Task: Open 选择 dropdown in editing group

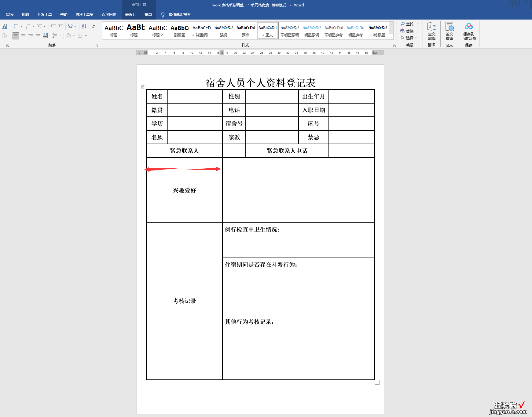Action: tap(409, 38)
